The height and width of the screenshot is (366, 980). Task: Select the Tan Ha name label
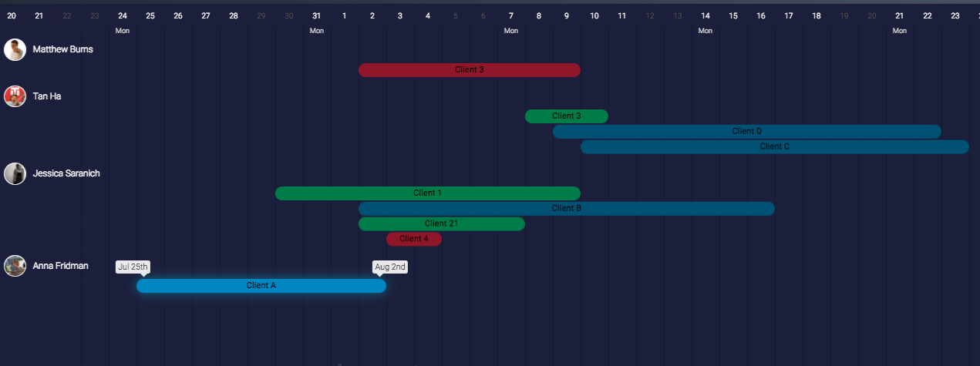click(x=47, y=96)
